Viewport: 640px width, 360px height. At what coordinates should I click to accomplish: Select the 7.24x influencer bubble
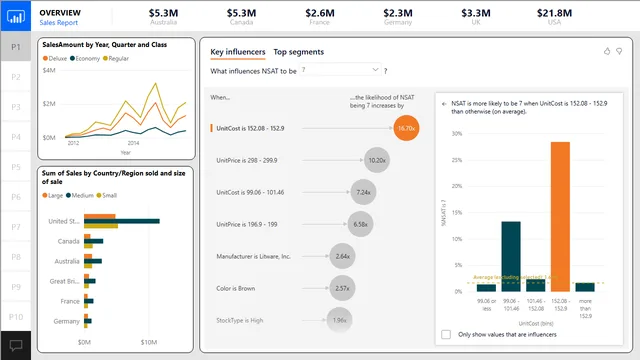click(363, 192)
